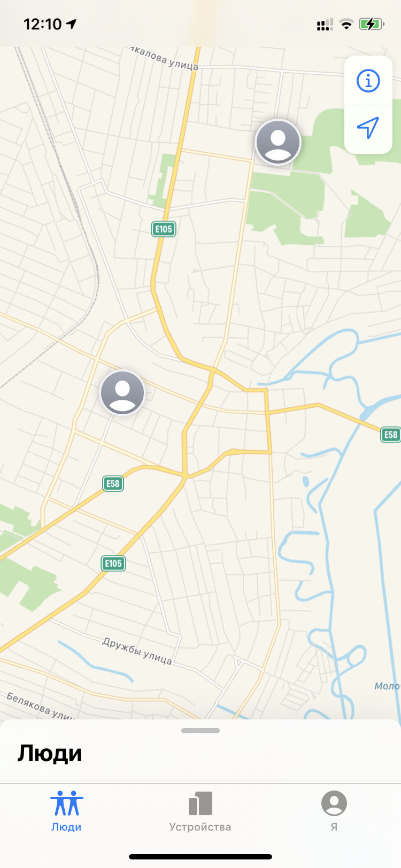This screenshot has width=401, height=868.
Task: Tap the Белякова улица street label
Action: pos(41,706)
